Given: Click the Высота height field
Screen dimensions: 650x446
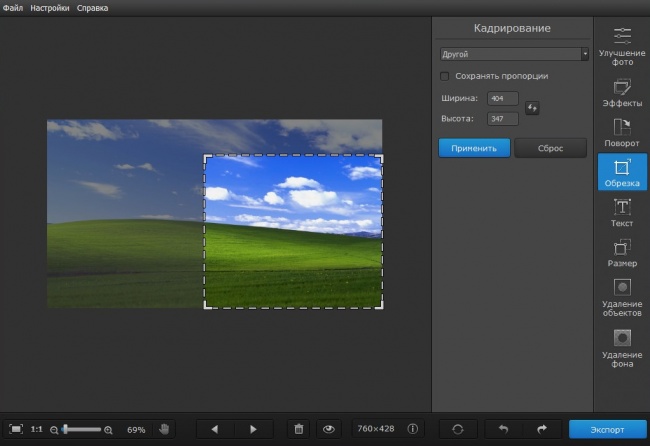Looking at the screenshot, I should 502,119.
